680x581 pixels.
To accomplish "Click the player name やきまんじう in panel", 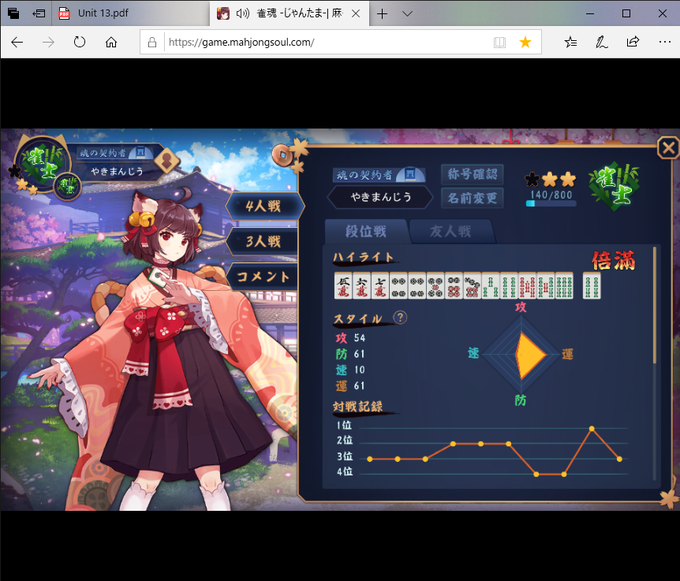I will (380, 197).
